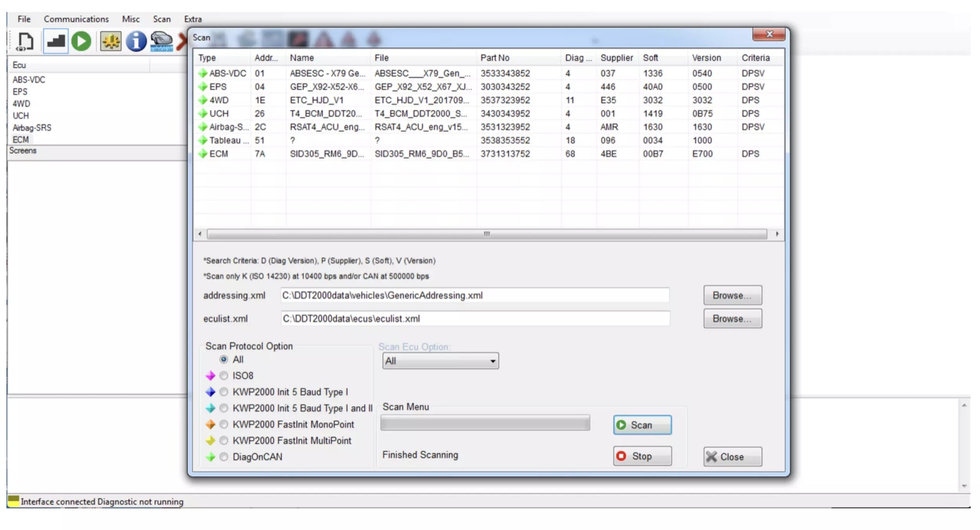Select the DiagOnCAN radio button
980x530 pixels.
(x=223, y=457)
